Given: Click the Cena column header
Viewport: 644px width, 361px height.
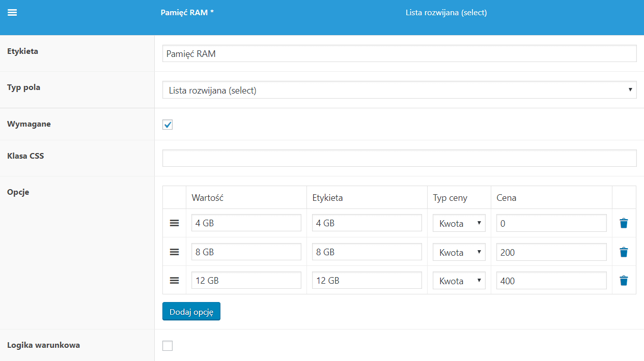Looking at the screenshot, I should (x=507, y=198).
